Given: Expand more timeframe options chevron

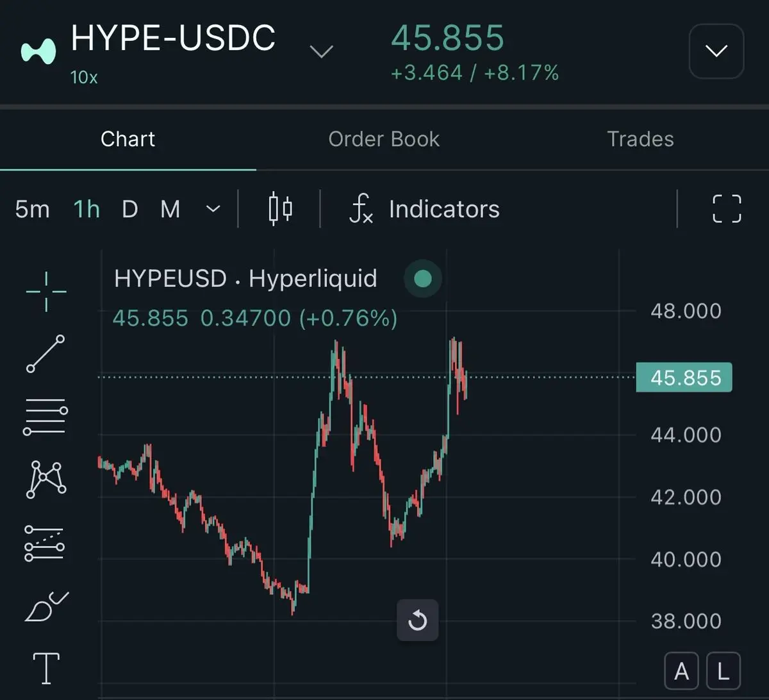Looking at the screenshot, I should (213, 209).
